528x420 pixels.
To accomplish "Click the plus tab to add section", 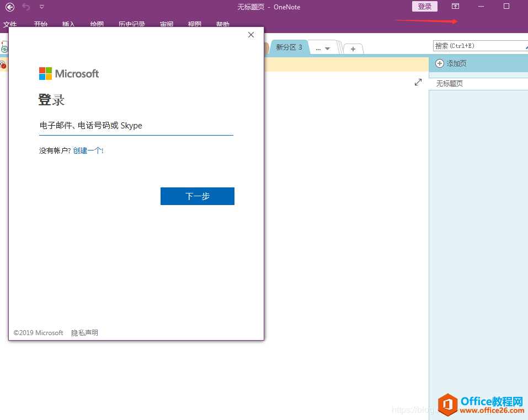I will 353,49.
